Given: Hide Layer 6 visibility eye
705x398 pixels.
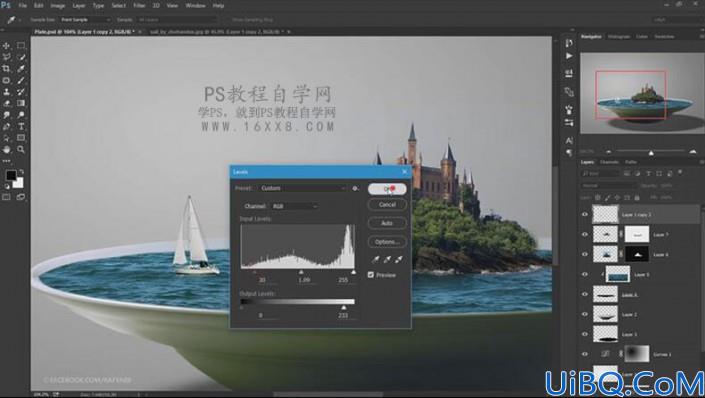Looking at the screenshot, I should tap(585, 254).
